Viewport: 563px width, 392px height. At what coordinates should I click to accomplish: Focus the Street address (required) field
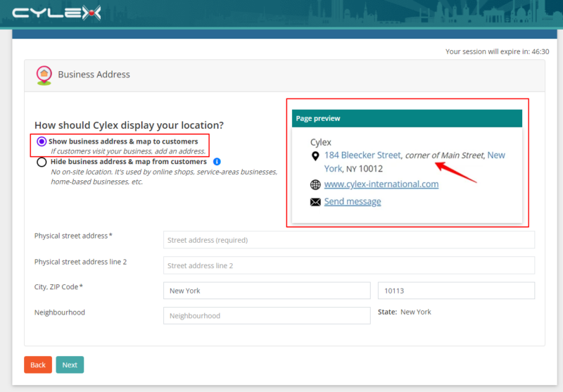pos(348,240)
